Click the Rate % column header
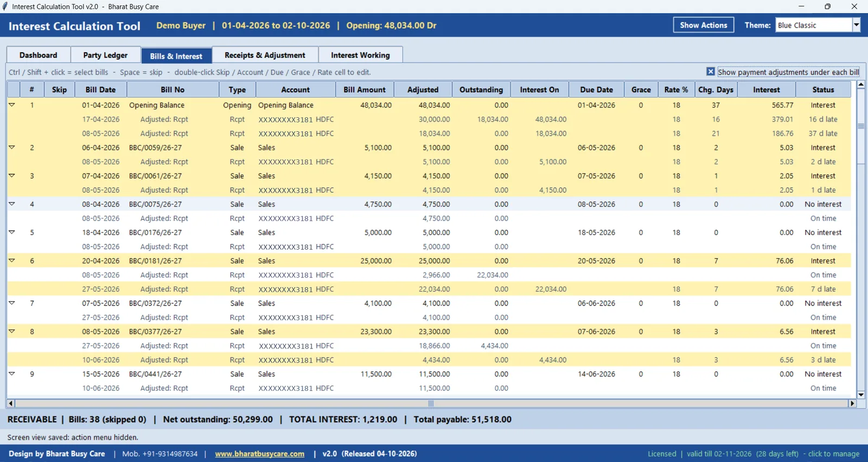This screenshot has width=868, height=462. click(676, 90)
